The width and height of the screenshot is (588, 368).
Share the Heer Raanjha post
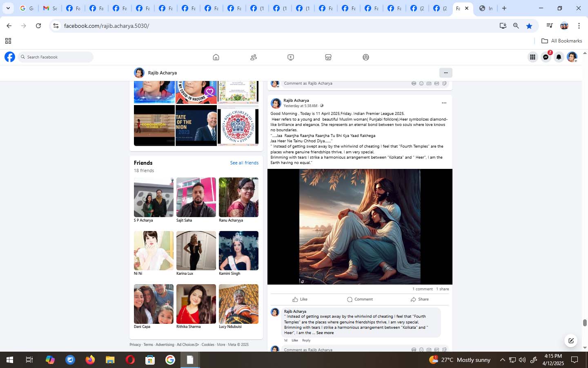pyautogui.click(x=419, y=299)
